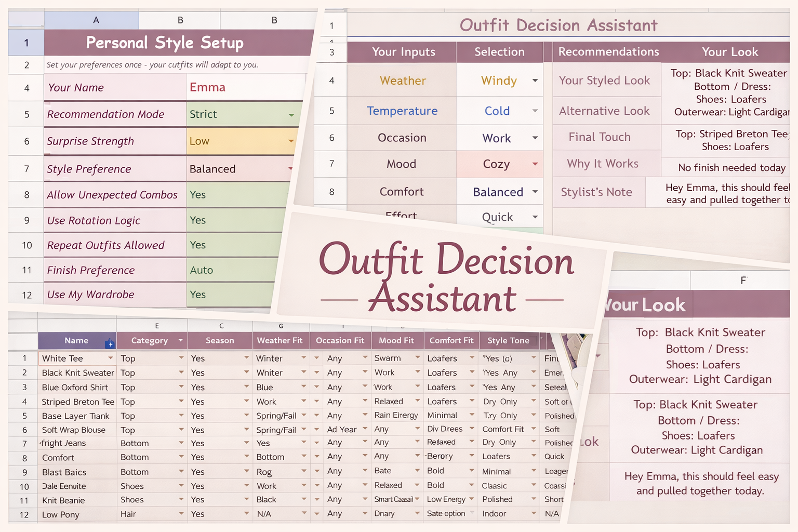Image resolution: width=798 pixels, height=532 pixels.
Task: Toggle the Use My Wardrobe Yes cell
Action: point(229,295)
